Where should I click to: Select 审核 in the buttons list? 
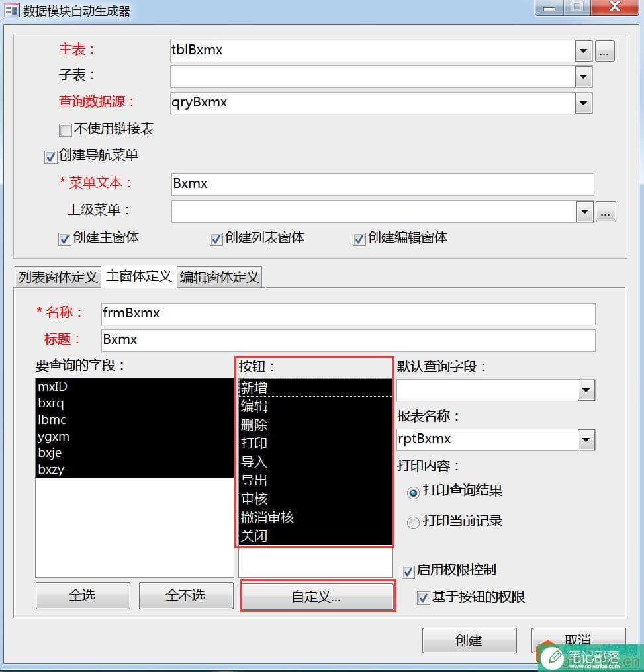tap(316, 499)
